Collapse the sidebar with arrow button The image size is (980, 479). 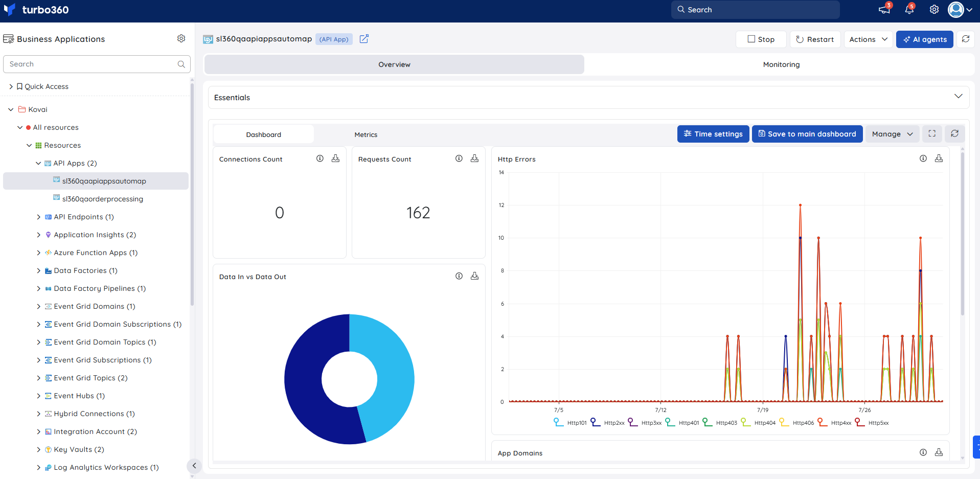click(194, 466)
